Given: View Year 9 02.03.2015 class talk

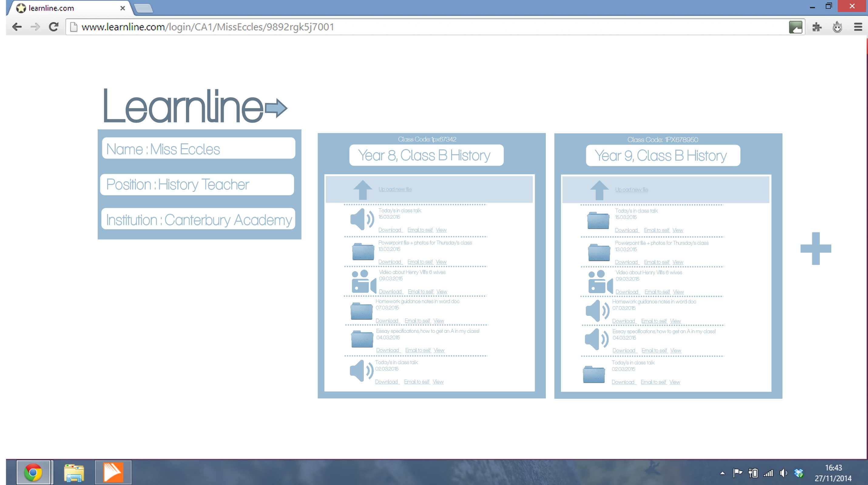Looking at the screenshot, I should 674,382.
